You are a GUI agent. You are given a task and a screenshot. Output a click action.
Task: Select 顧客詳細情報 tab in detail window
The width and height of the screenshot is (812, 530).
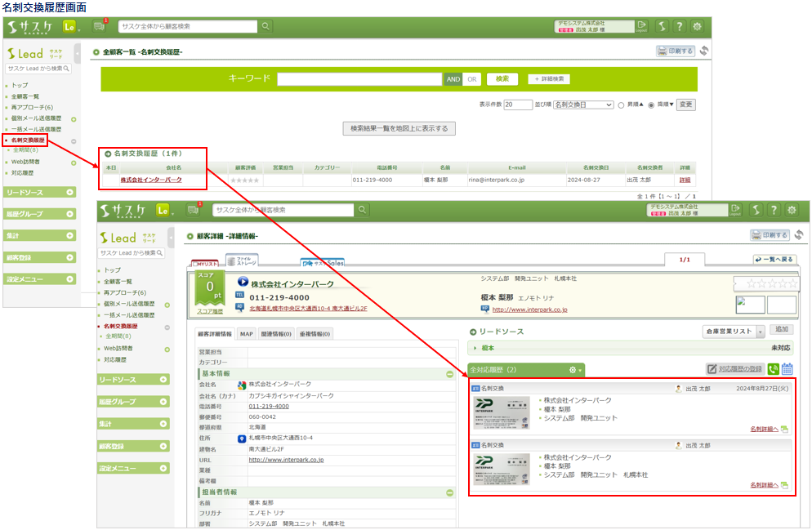(x=215, y=334)
